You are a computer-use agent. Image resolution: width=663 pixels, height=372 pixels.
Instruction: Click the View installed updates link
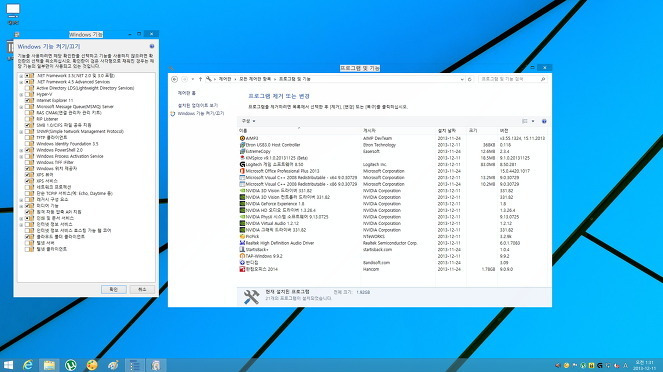197,105
